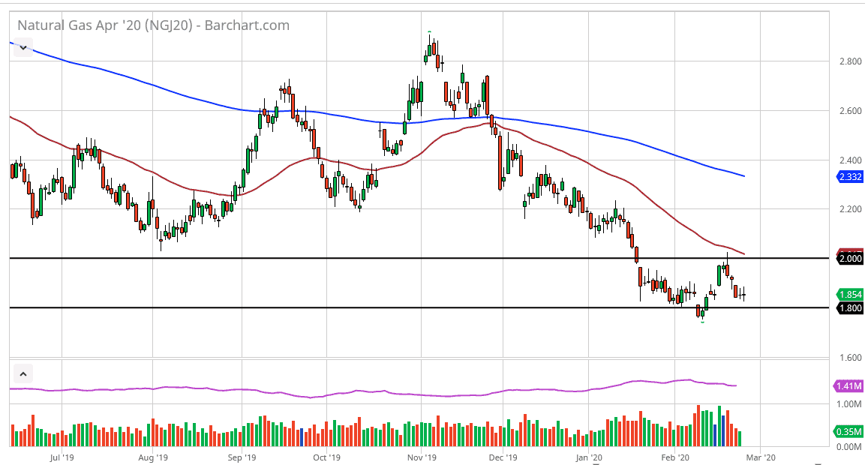The image size is (868, 465).
Task: Click the 1.00M volume axis label
Action: pos(848,404)
